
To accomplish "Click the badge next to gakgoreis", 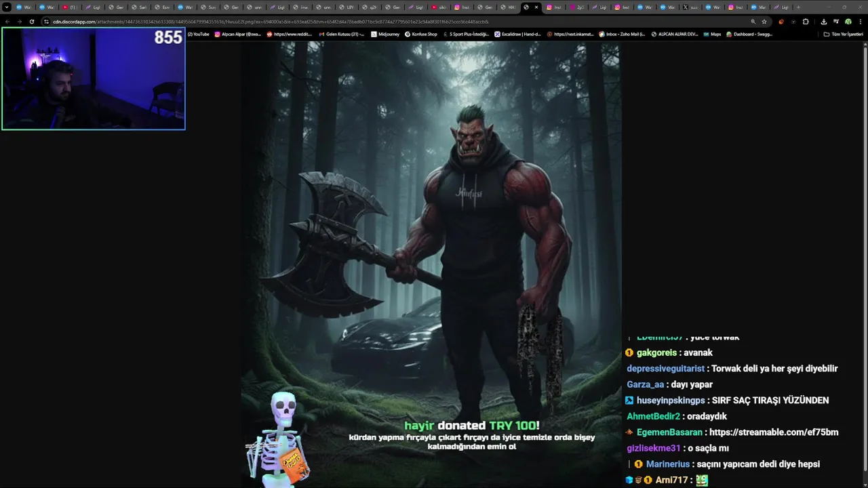I will 629,352.
